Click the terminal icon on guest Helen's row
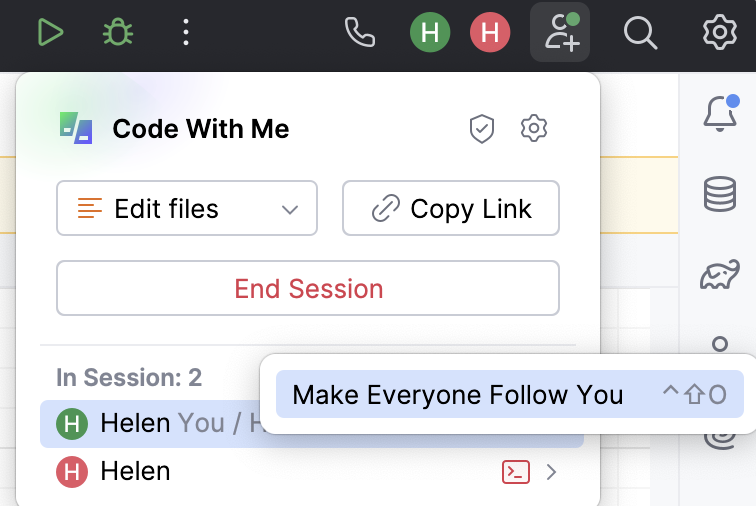Viewport: 756px width, 506px height. tap(515, 472)
